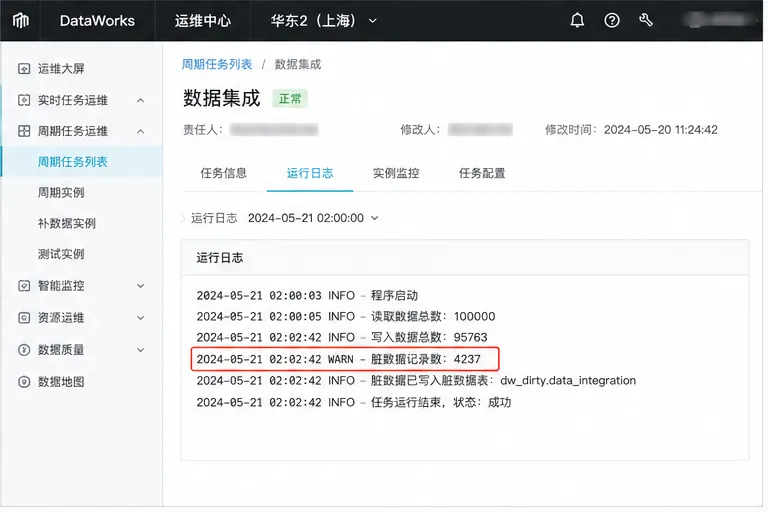Switch to the 任务配置 tab
The width and height of the screenshot is (768, 512).
tap(482, 173)
